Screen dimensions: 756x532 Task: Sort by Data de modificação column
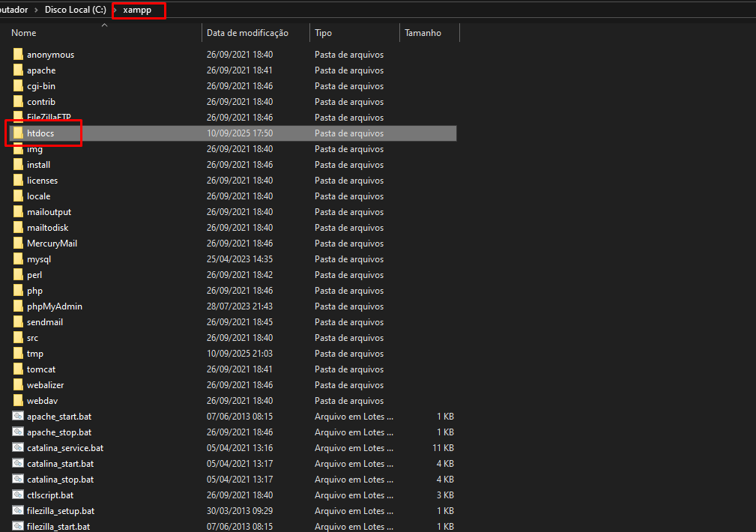(247, 33)
